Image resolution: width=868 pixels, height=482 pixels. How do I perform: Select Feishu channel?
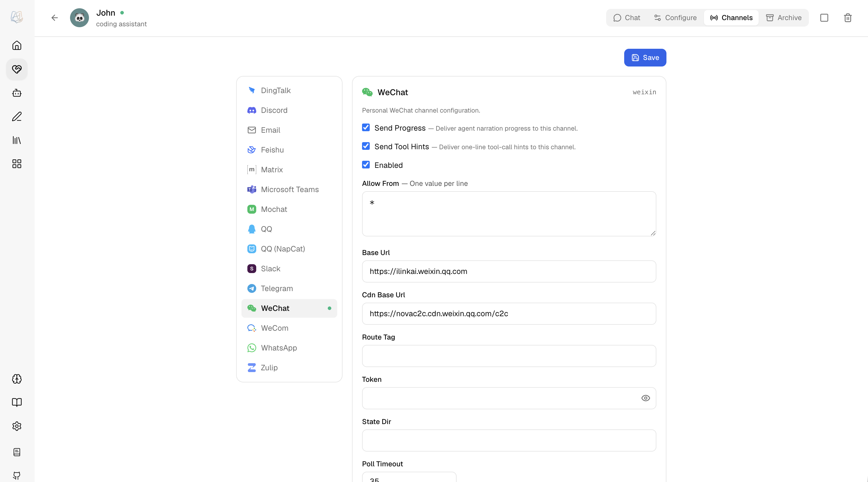289,150
